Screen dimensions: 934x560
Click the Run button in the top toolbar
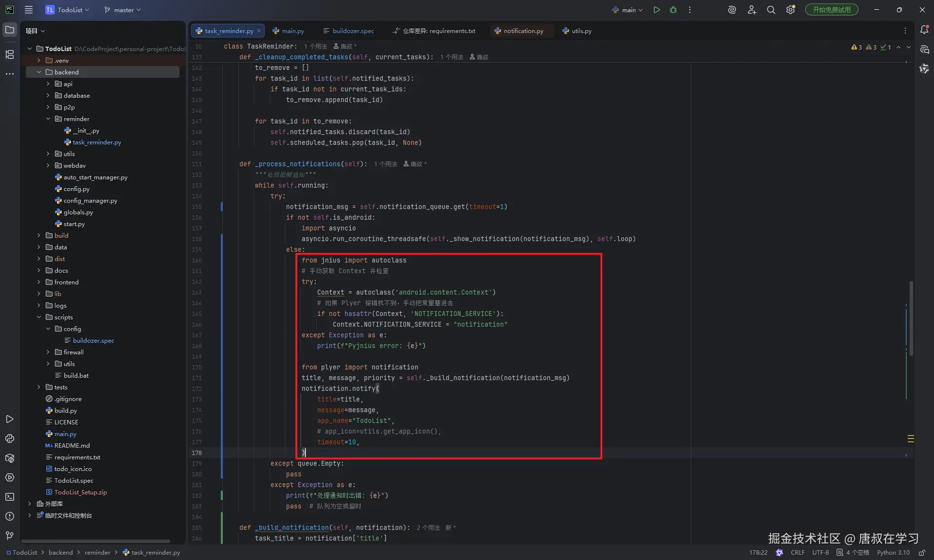tap(657, 10)
